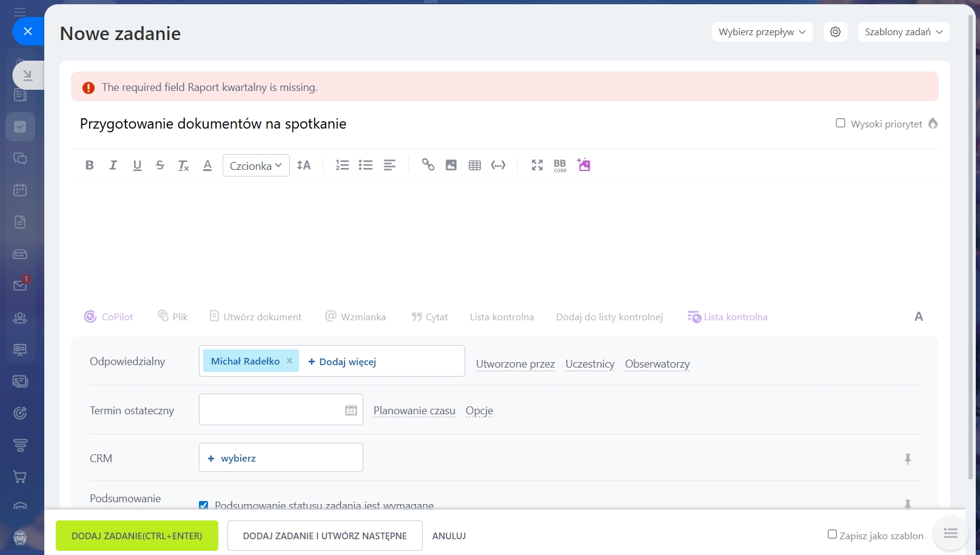980x555 pixels.
Task: Toggle bold text formatting
Action: [x=90, y=165]
